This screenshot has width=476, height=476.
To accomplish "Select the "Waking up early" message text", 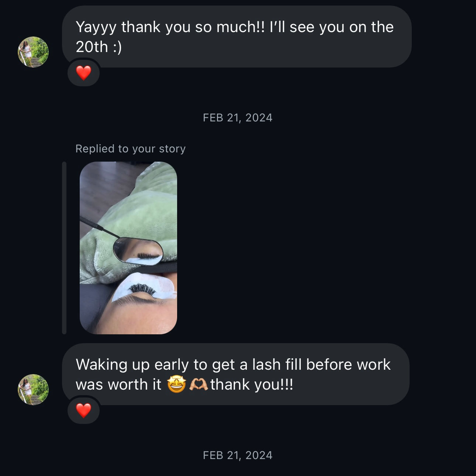I will click(x=232, y=365).
